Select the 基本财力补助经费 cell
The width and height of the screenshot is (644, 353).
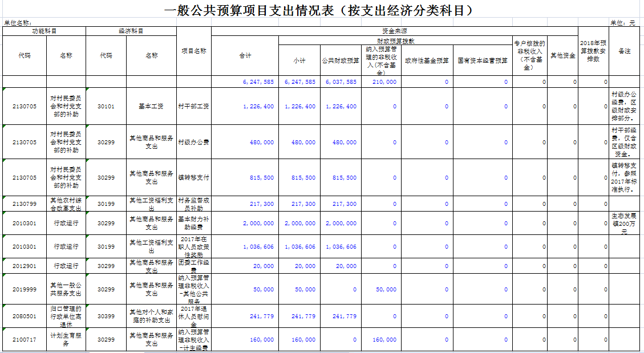point(194,223)
